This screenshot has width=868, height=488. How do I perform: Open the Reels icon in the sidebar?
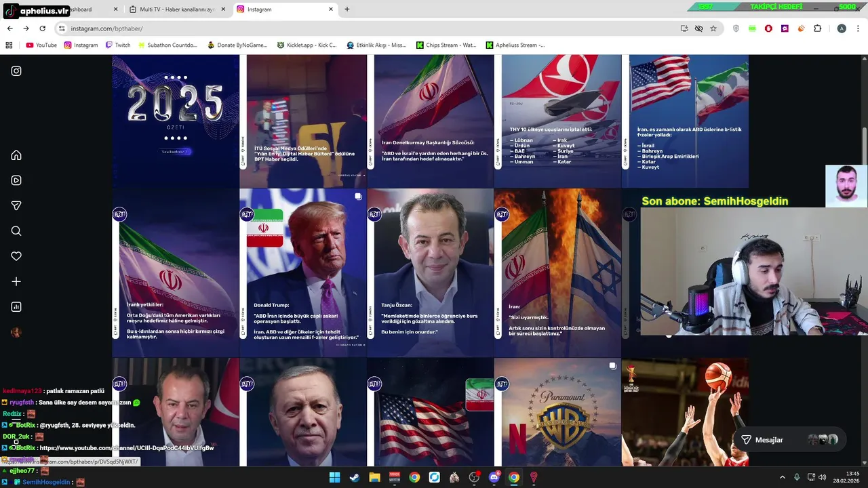tap(16, 180)
